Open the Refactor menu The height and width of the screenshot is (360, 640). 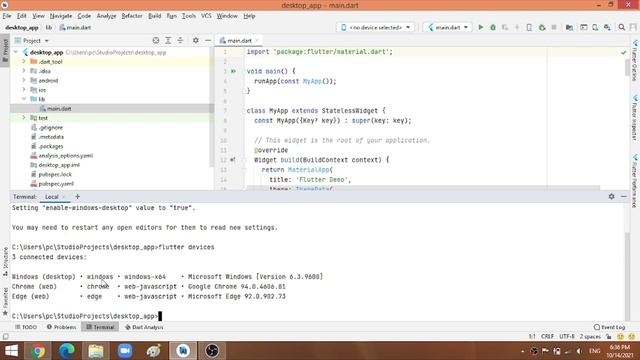(x=132, y=16)
